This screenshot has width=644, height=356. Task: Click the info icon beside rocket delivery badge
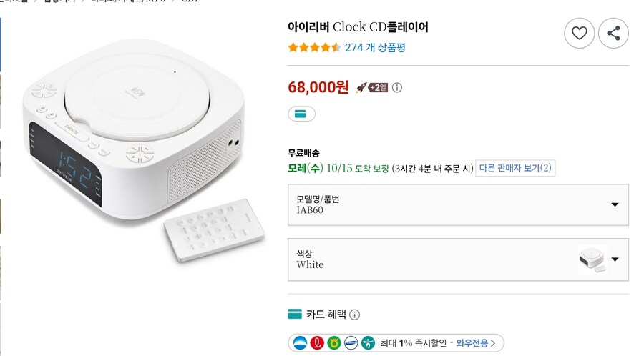pos(397,88)
